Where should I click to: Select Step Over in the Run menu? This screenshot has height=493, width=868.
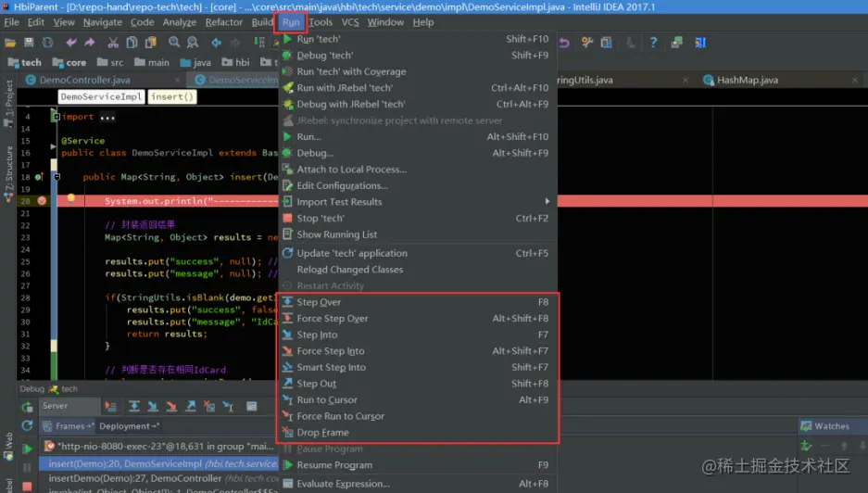(418, 302)
